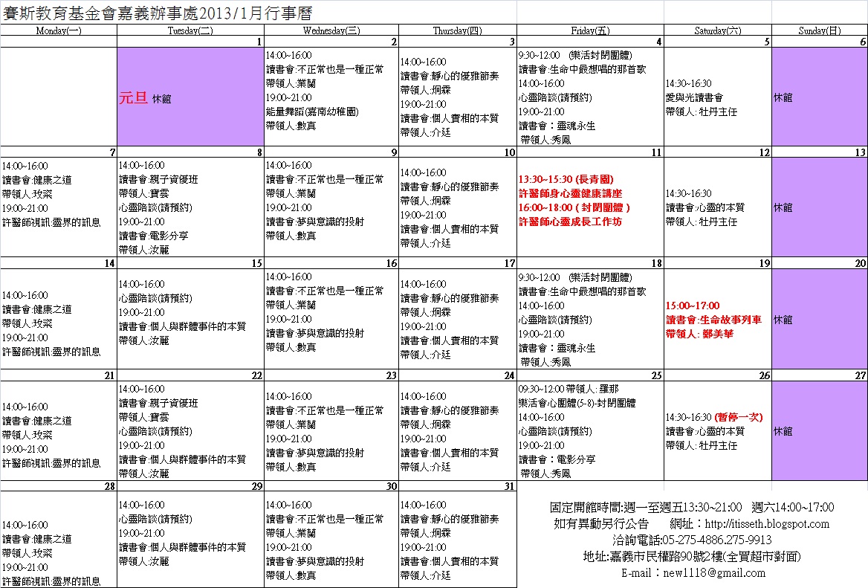Click 讀書會:生命中最想唱的那首歌 on Friday the 4th
The height and width of the screenshot is (588, 868).
(583, 70)
